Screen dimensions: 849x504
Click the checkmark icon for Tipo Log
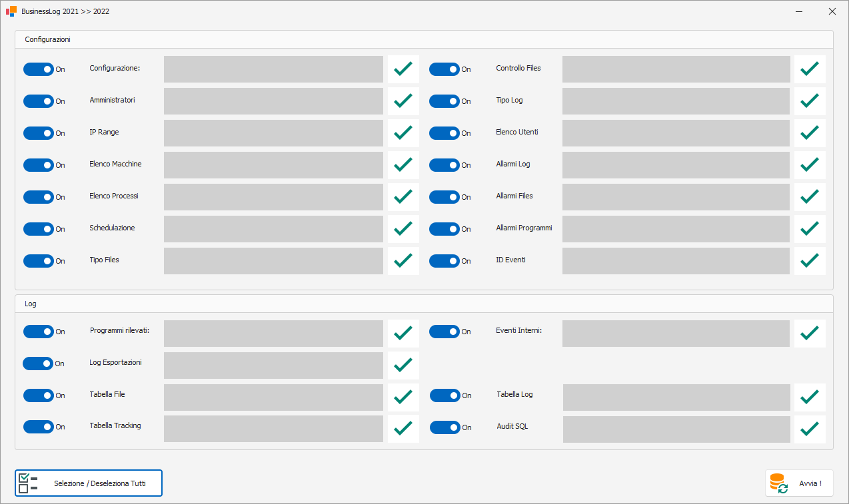tap(810, 101)
